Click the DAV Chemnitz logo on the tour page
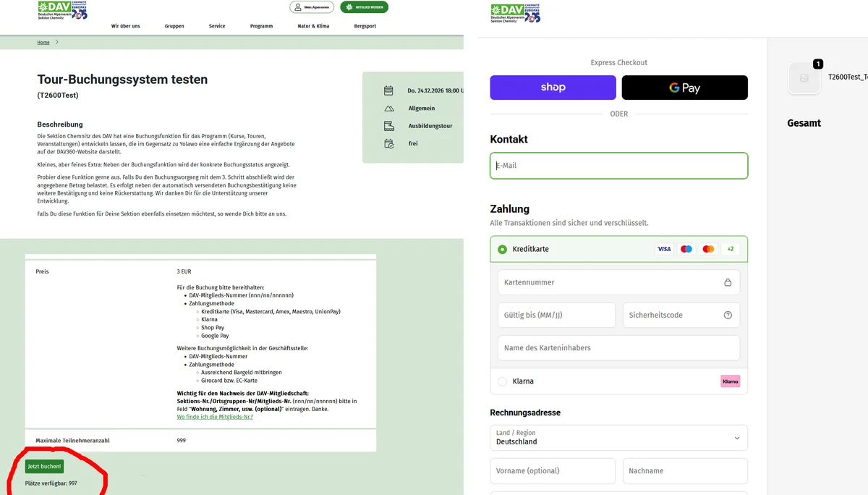The image size is (868, 495). pyautogui.click(x=62, y=10)
